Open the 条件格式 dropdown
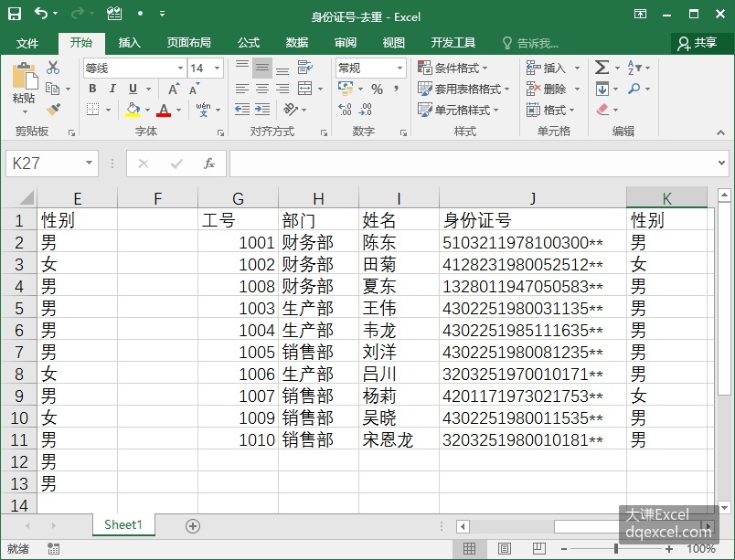The width and height of the screenshot is (735, 560). (x=453, y=69)
